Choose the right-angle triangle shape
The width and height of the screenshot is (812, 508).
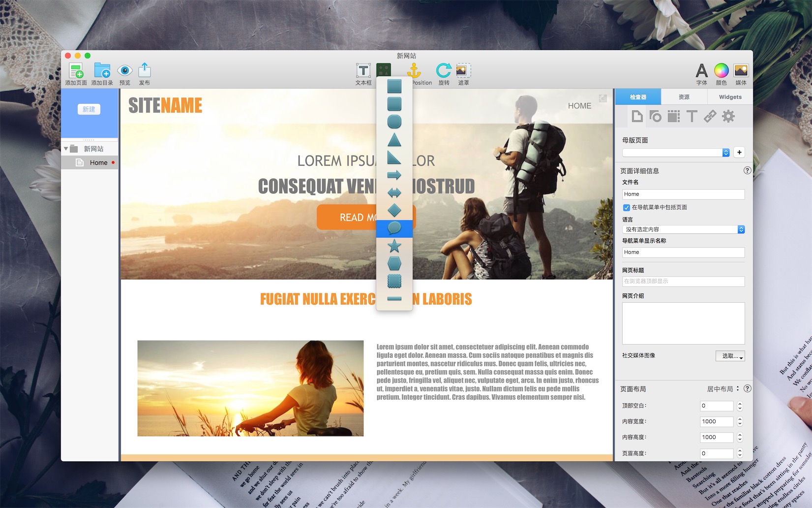pyautogui.click(x=394, y=158)
